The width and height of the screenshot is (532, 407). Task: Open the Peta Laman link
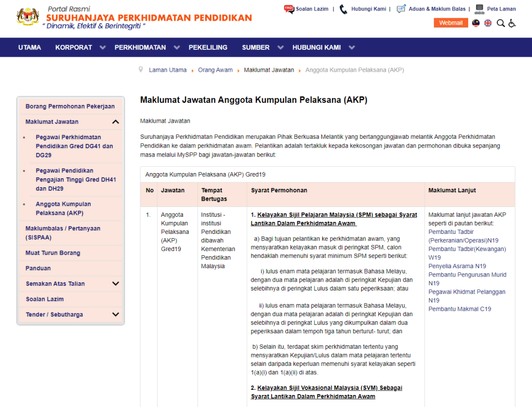tap(501, 9)
